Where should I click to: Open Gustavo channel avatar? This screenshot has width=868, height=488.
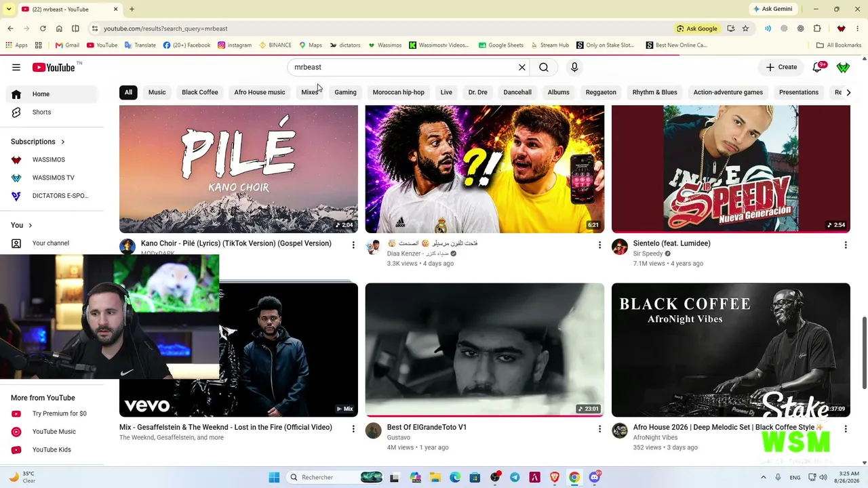coord(374,430)
